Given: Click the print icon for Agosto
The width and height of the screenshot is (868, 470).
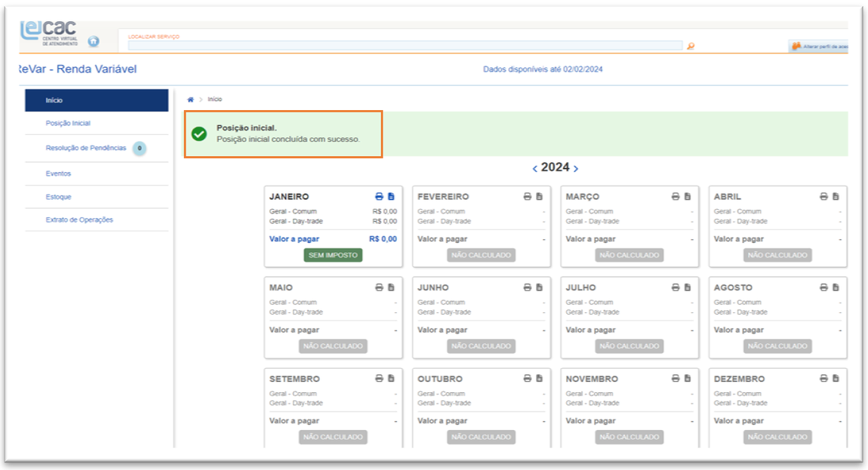Looking at the screenshot, I should pyautogui.click(x=824, y=287).
